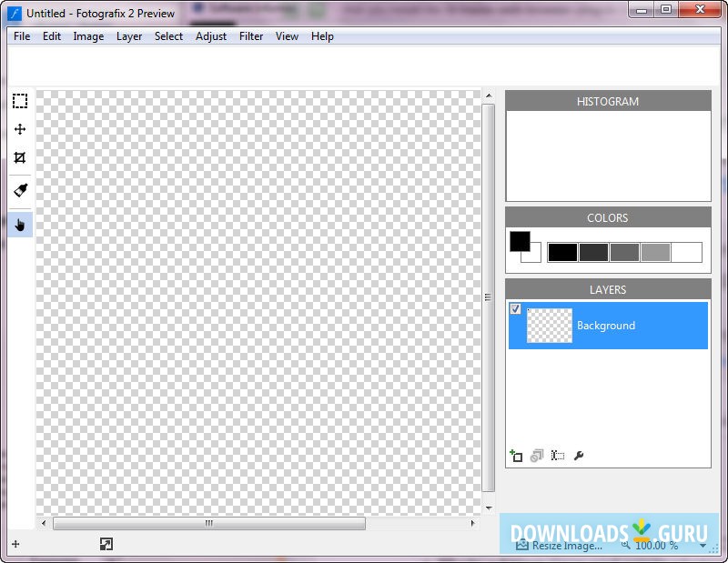Click the foreground black color swatch

pyautogui.click(x=520, y=241)
